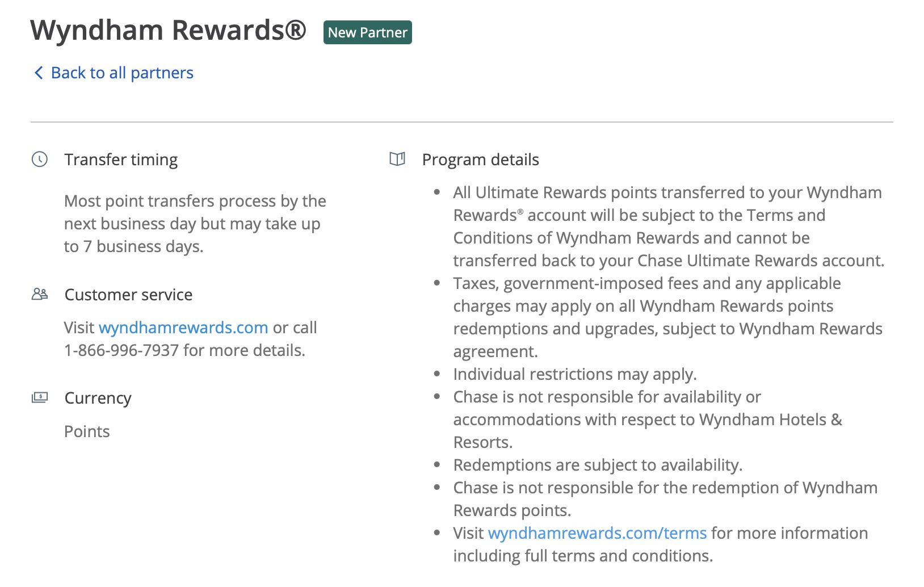Click the horizontal divider line below header
The height and width of the screenshot is (587, 924).
point(462,120)
